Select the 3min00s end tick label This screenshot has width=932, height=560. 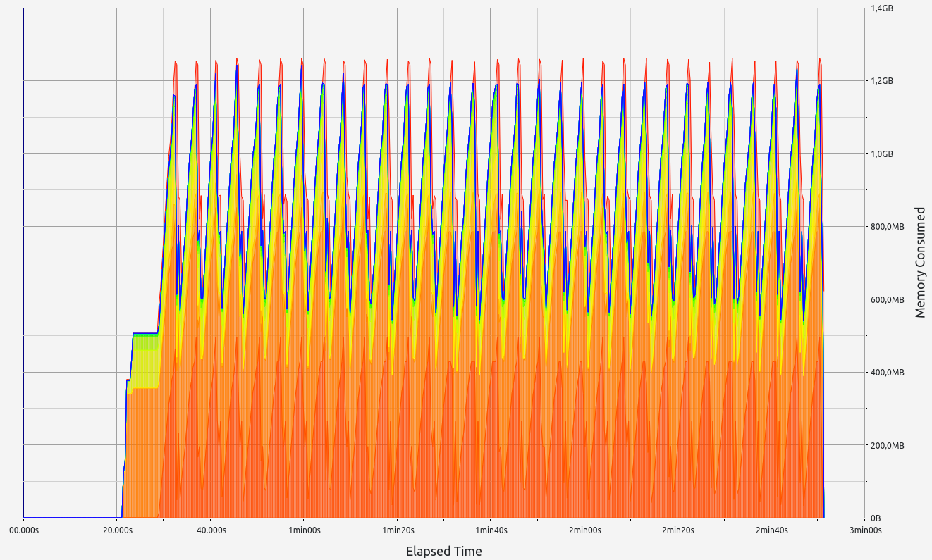click(864, 530)
